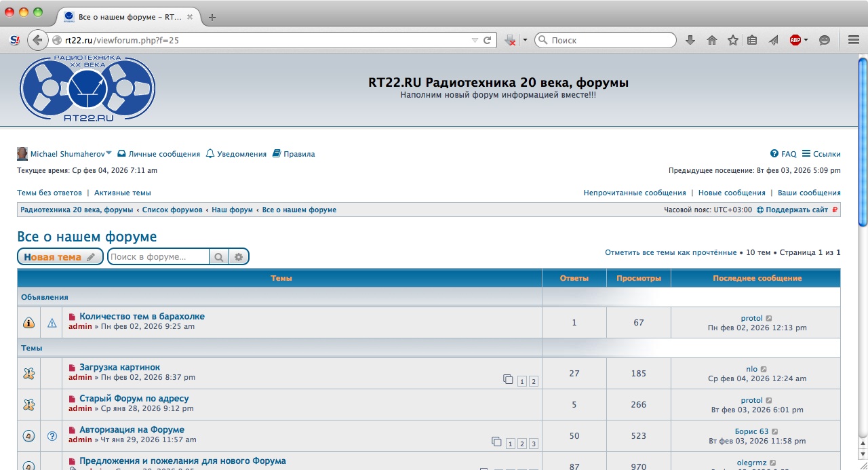Click the bookmark star icon
Image resolution: width=868 pixels, height=470 pixels.
tap(732, 40)
